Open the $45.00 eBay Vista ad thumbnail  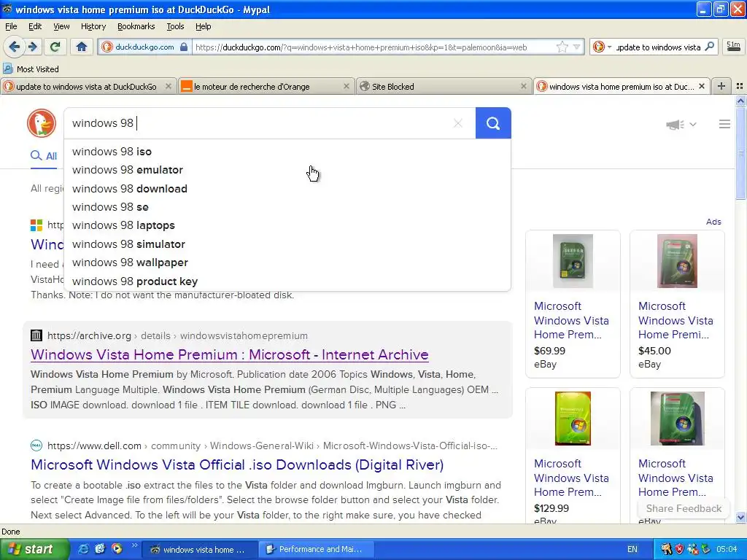pos(677,261)
